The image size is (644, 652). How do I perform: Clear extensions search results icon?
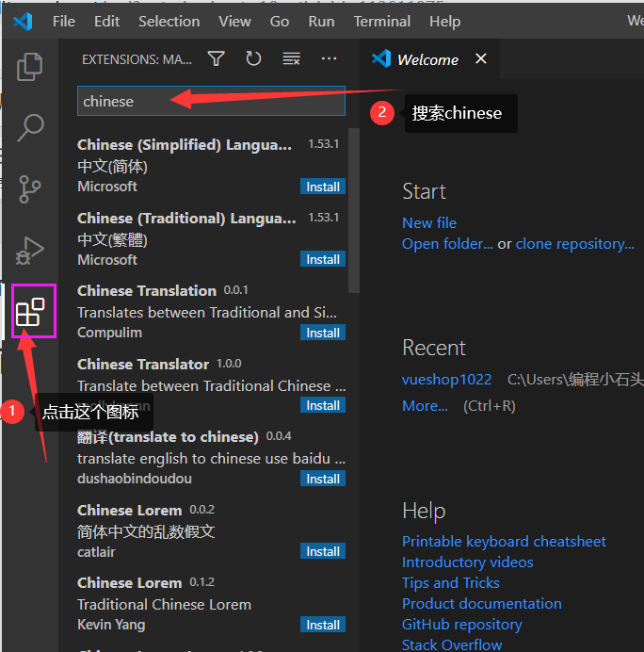coord(291,58)
